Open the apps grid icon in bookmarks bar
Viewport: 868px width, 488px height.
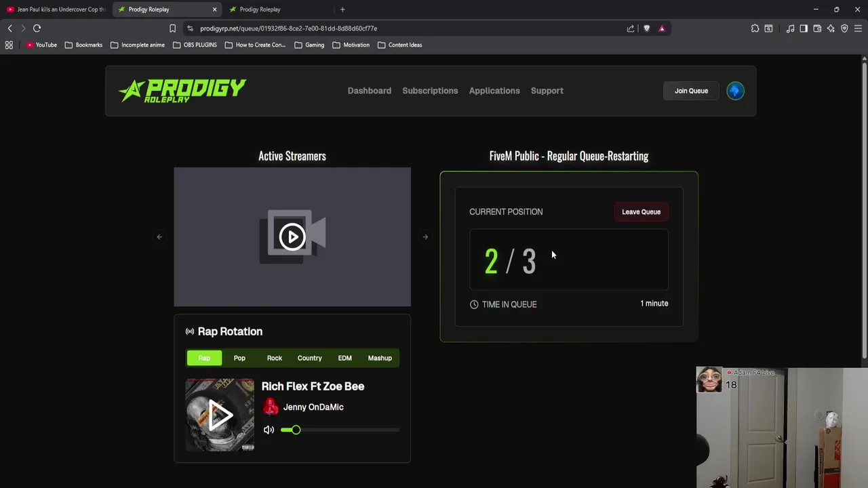coord(9,45)
